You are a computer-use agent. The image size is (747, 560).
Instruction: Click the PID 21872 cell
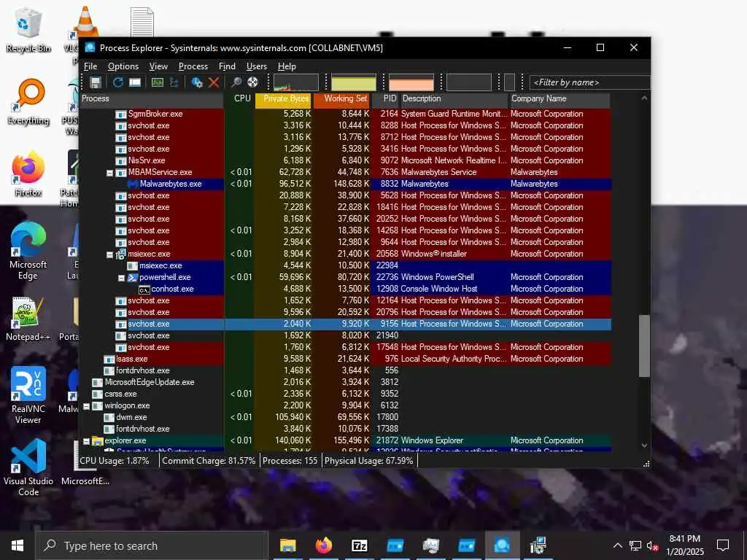click(387, 441)
